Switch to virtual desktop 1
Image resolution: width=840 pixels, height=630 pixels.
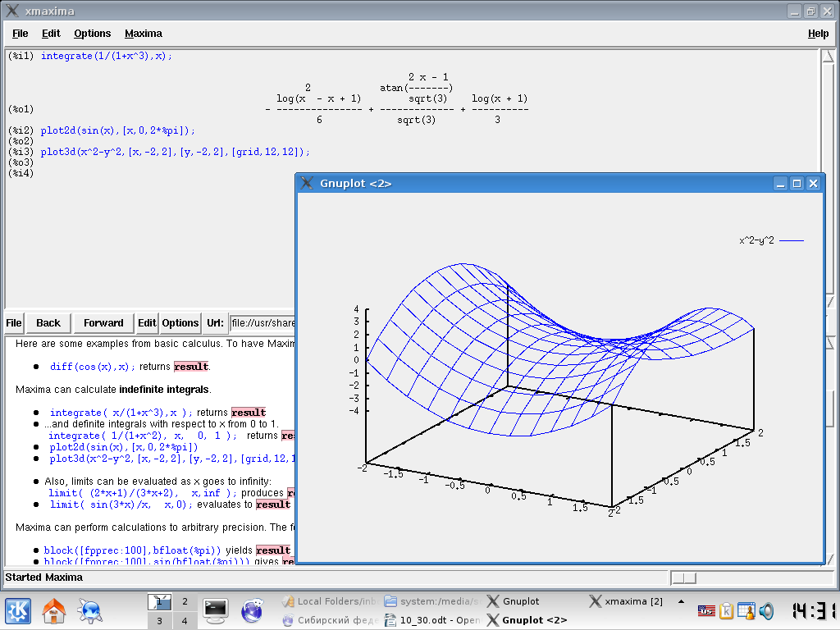[x=159, y=602]
